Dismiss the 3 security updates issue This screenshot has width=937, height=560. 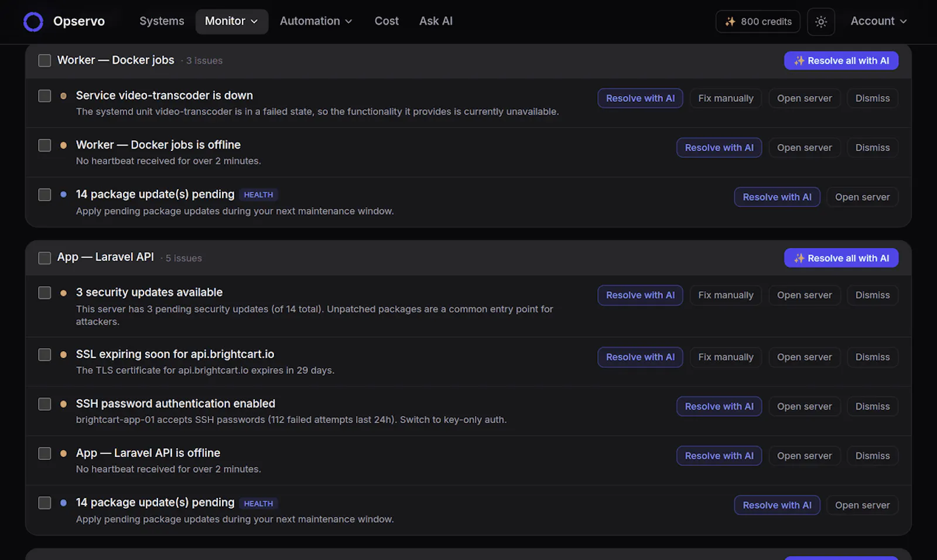click(873, 295)
